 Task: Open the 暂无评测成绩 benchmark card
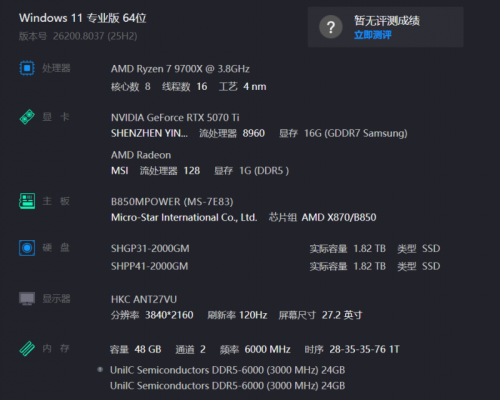(x=386, y=27)
